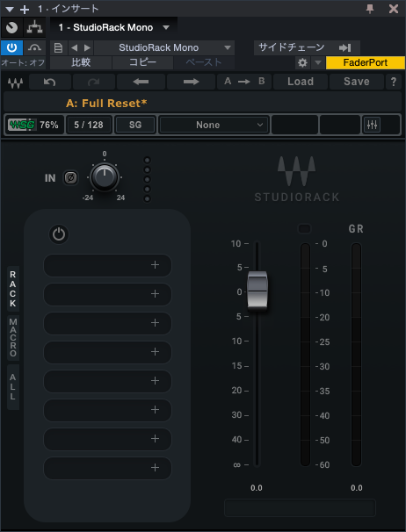Click the Save preset button

point(357,82)
